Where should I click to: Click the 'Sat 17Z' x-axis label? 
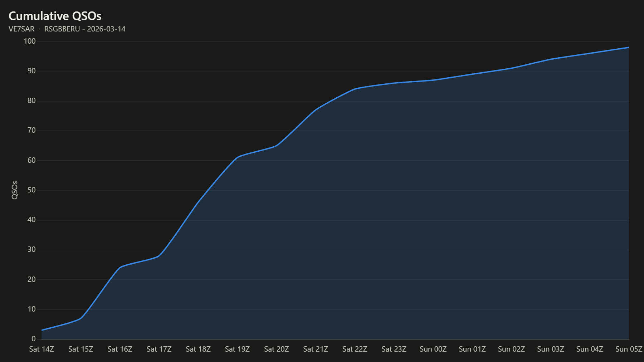coord(159,349)
